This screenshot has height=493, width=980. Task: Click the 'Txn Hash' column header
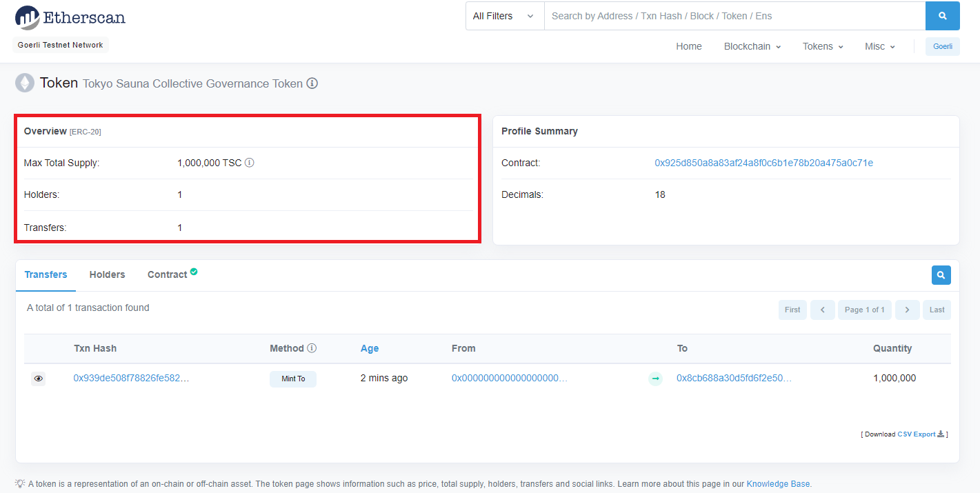click(95, 348)
